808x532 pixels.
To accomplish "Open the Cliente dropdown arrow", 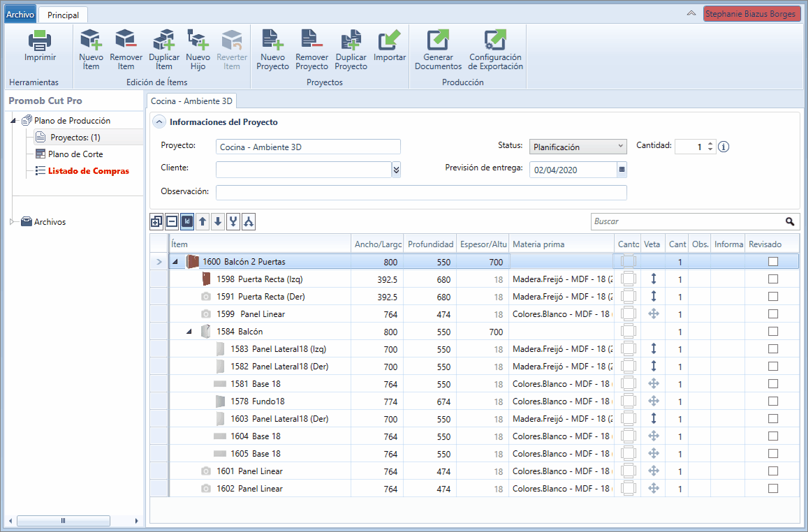I will point(396,170).
